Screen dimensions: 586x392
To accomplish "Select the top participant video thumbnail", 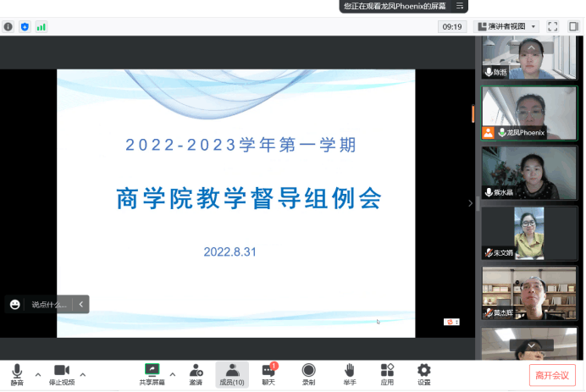I will point(528,58).
